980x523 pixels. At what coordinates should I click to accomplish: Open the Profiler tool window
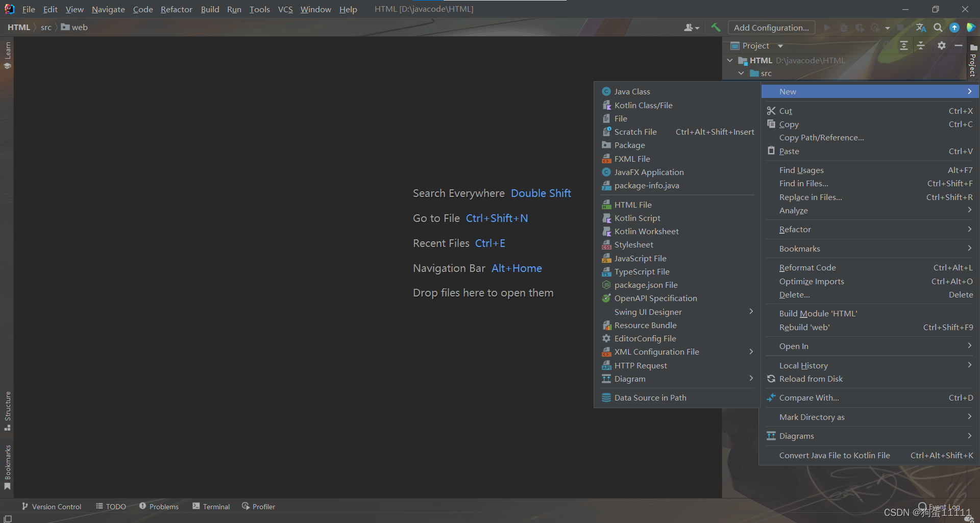coord(258,506)
